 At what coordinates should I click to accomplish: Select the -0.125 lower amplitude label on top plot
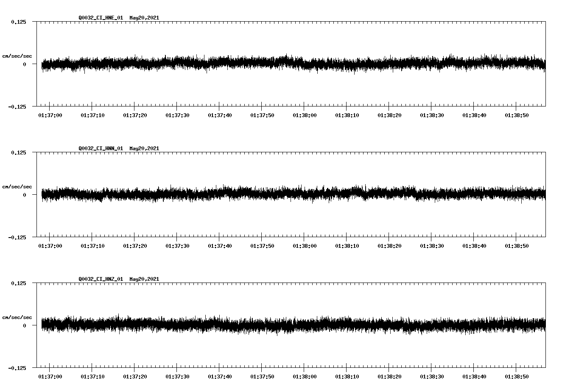tap(16, 106)
